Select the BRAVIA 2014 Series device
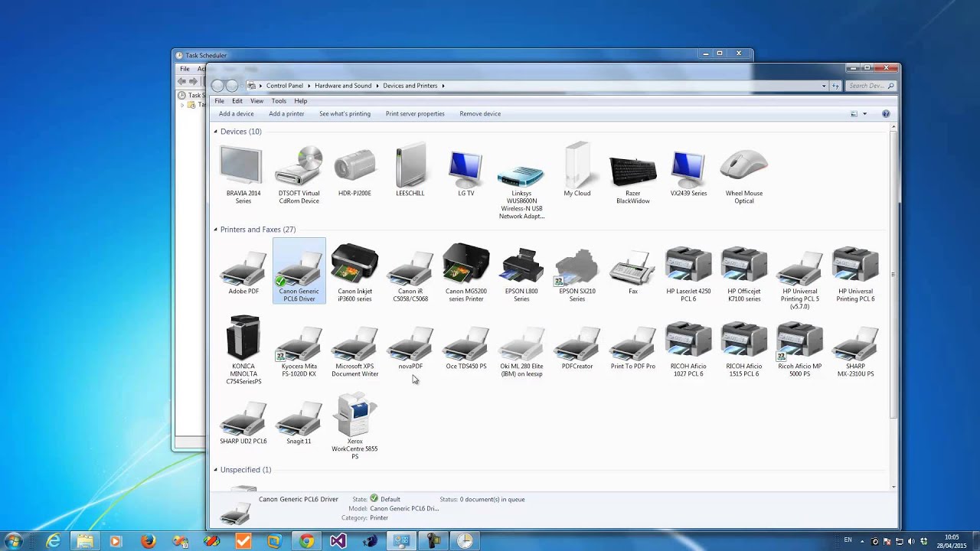Viewport: 980px width, 551px height. coord(243,174)
